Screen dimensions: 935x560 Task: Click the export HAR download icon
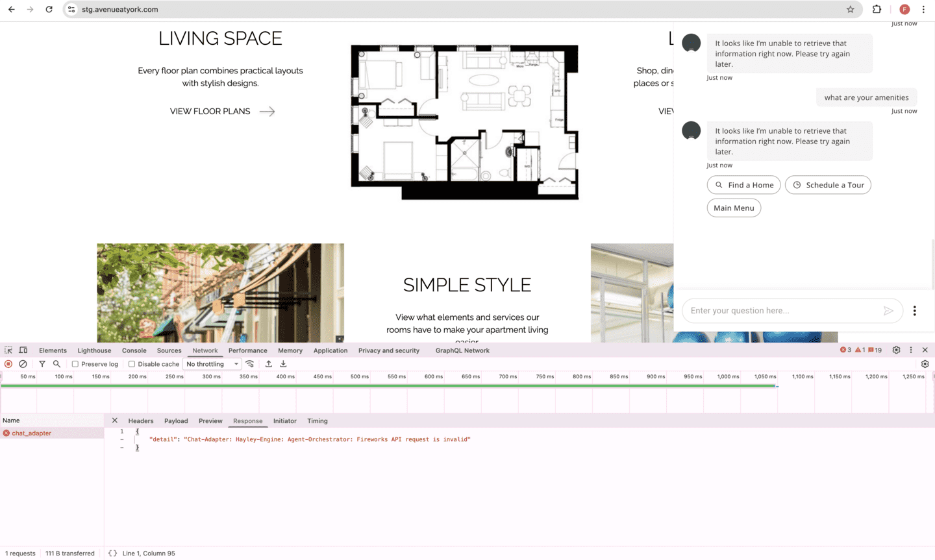(283, 364)
